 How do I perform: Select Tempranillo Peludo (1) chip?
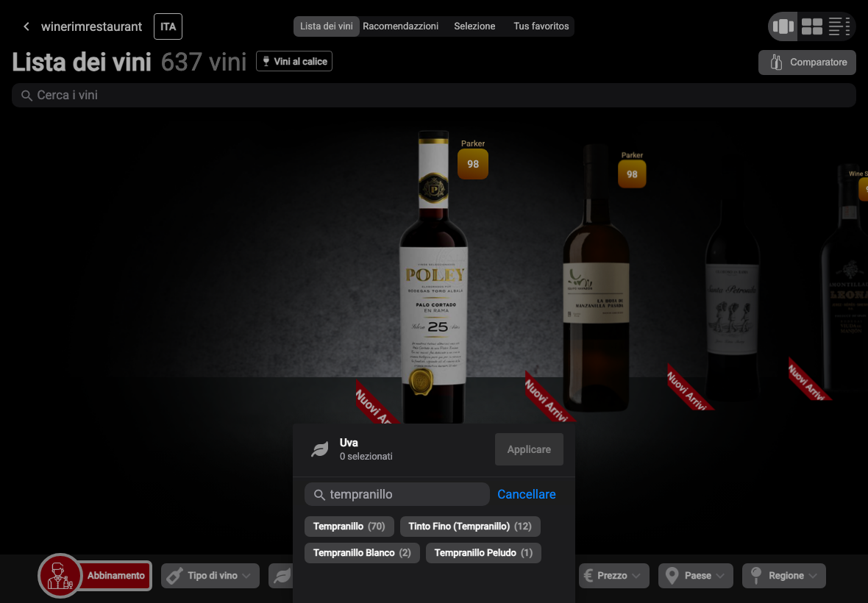pyautogui.click(x=483, y=553)
